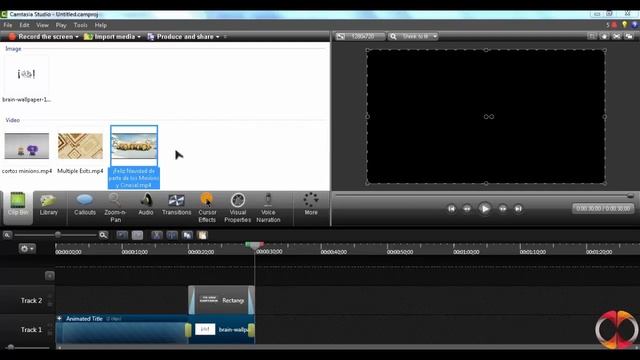Click the Import media button
The image size is (640, 360).
(109, 37)
